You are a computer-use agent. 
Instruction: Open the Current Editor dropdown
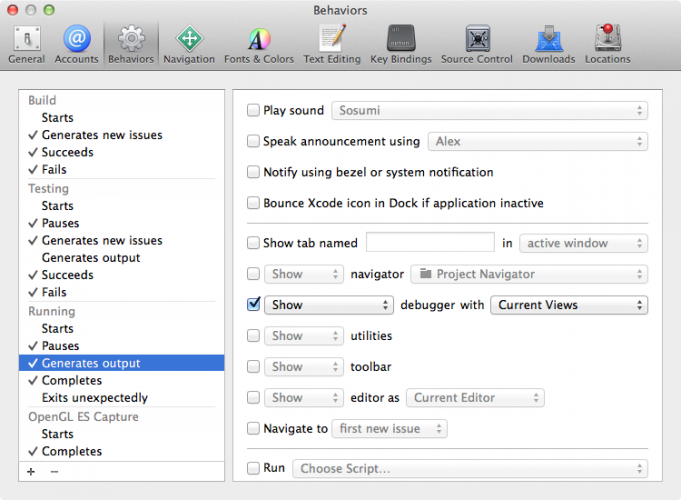click(x=475, y=397)
